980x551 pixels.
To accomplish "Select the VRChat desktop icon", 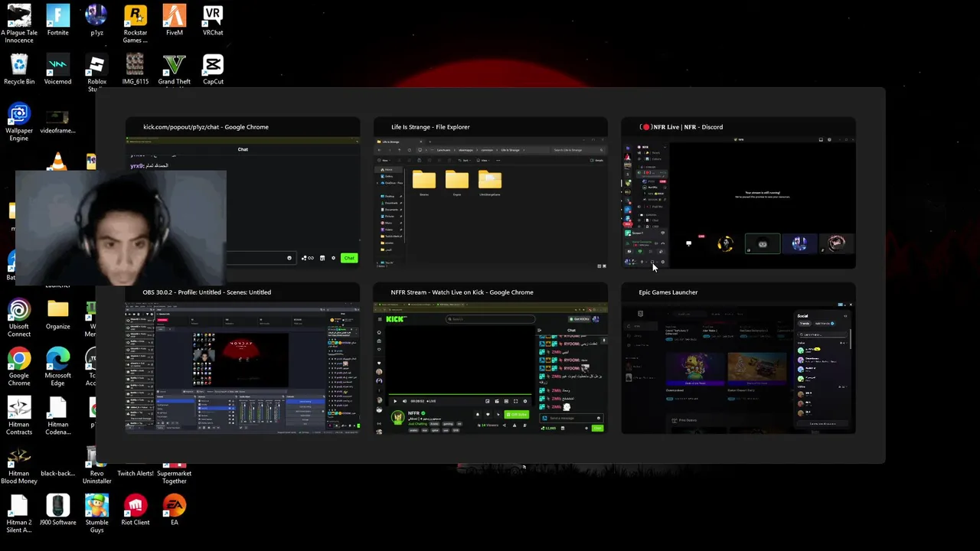I will [213, 20].
